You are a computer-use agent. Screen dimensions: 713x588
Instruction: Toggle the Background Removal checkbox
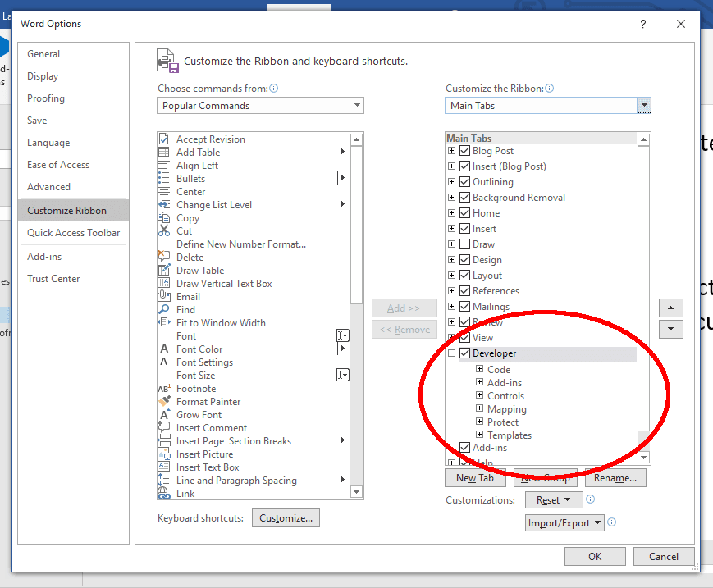pyautogui.click(x=464, y=197)
